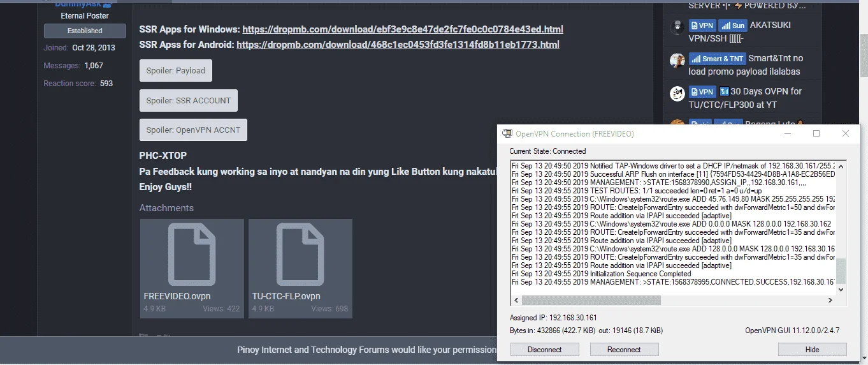Viewport: 868px width, 365px height.
Task: Click the log vertical scrollbar thumb
Action: click(x=841, y=271)
